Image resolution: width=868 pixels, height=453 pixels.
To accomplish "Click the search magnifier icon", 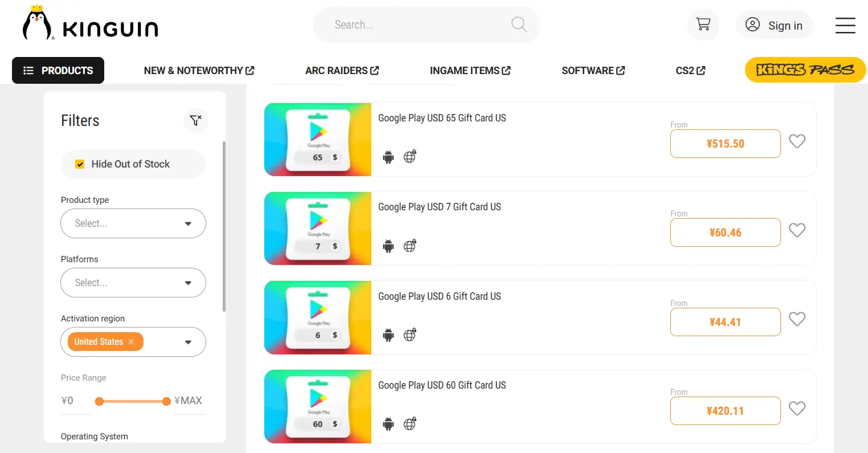I will click(518, 25).
